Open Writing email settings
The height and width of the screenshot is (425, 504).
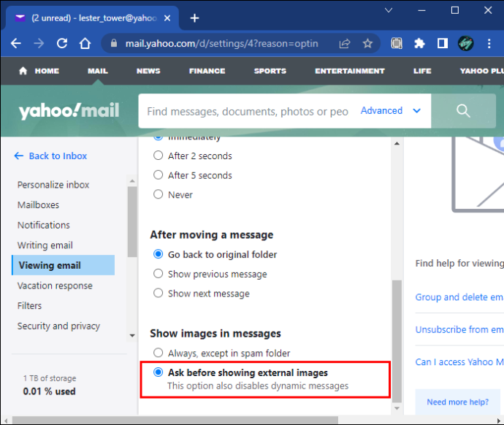click(x=45, y=245)
